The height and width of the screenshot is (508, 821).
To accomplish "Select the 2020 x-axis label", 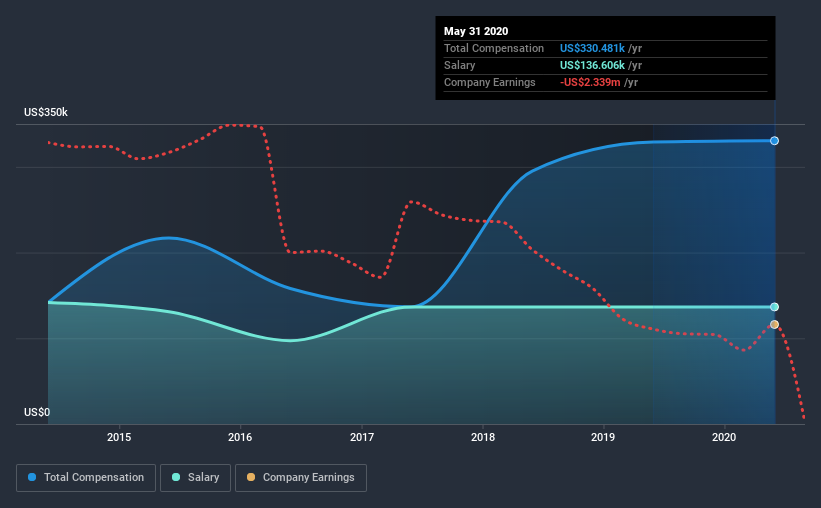I will point(724,437).
